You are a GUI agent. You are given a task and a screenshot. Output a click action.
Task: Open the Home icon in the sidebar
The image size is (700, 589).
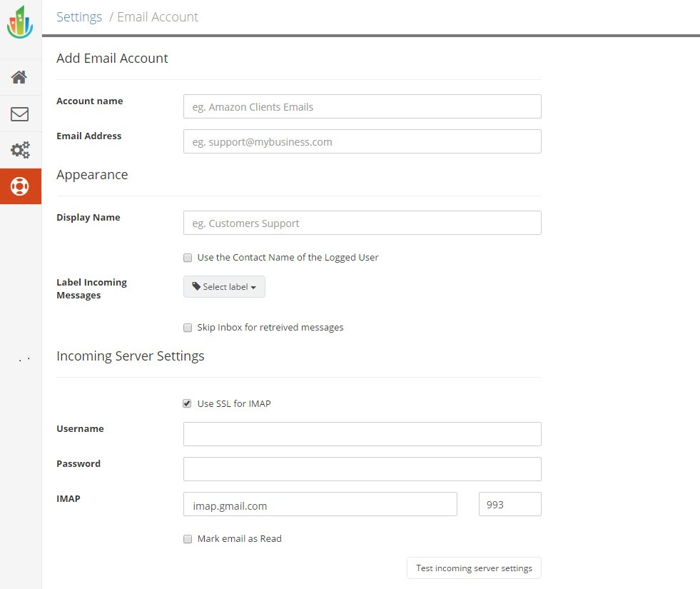[x=20, y=77]
